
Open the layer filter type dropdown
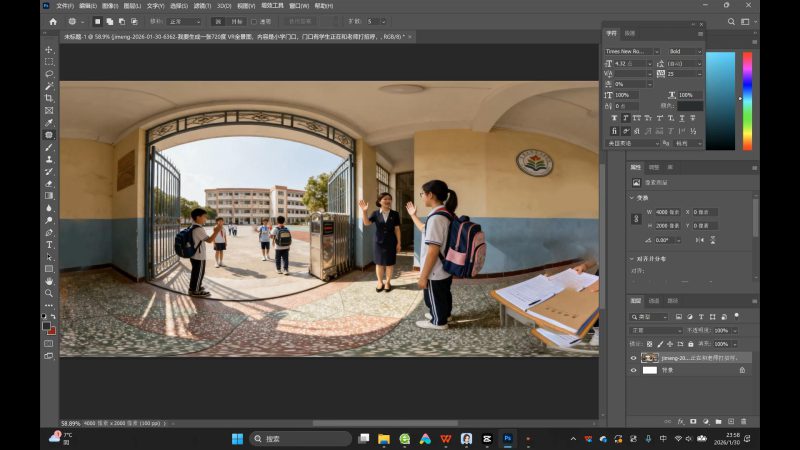649,317
